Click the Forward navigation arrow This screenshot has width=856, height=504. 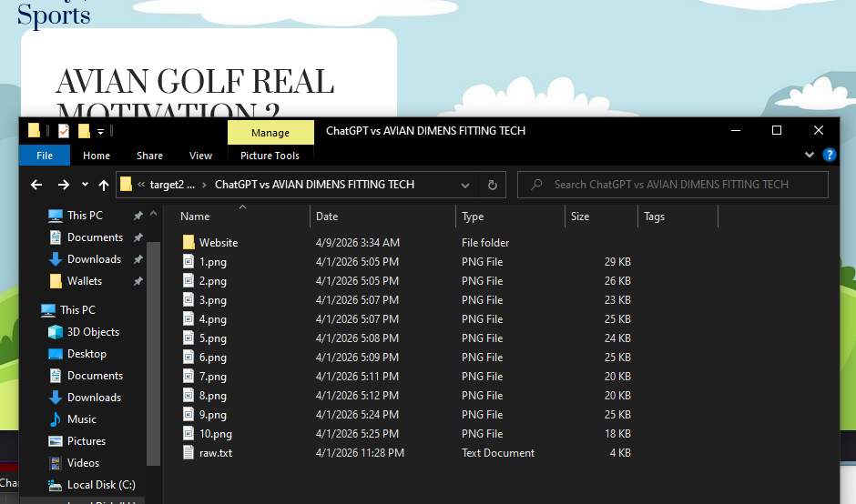[x=63, y=185]
